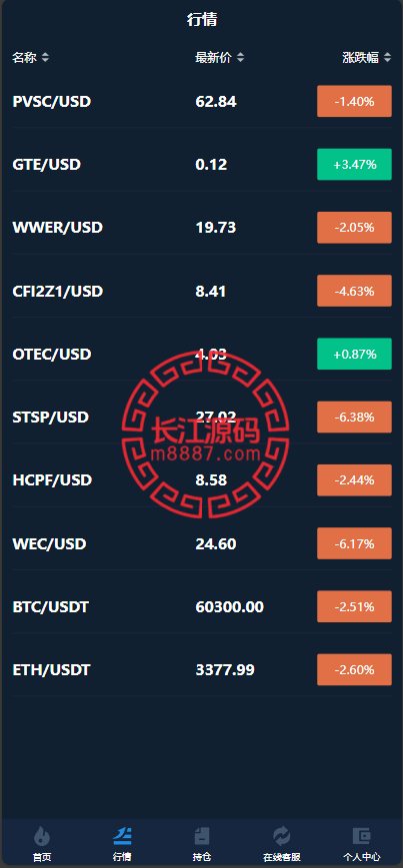This screenshot has height=868, width=403.
Task: Select the CFI2Z1/USD row
Action: [x=202, y=291]
